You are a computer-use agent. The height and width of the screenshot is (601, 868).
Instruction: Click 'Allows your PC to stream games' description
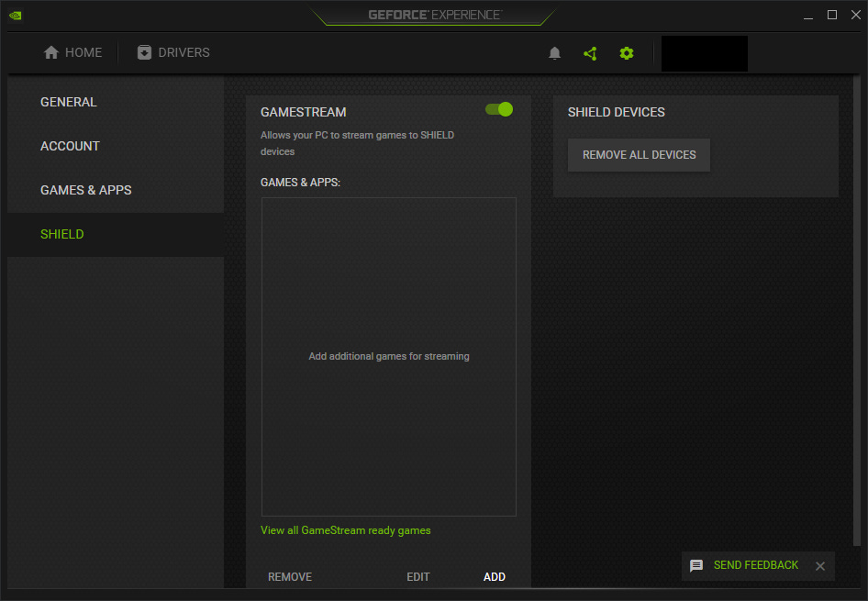coord(357,143)
